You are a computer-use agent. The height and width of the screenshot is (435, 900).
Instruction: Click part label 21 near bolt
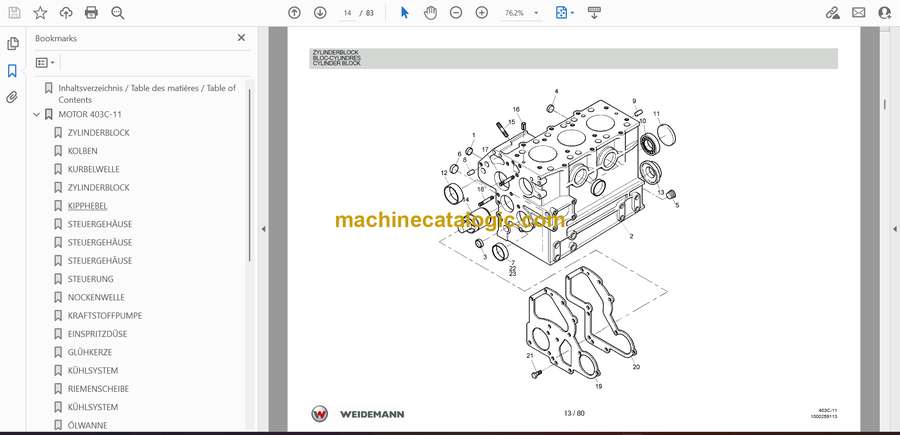pos(530,356)
